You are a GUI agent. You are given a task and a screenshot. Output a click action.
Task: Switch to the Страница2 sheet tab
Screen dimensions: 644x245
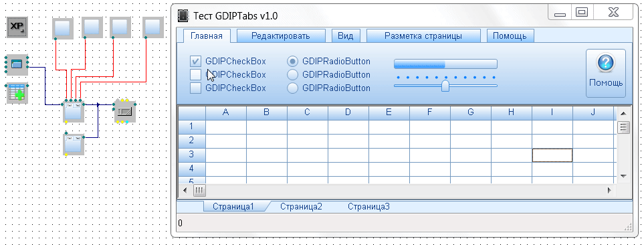[x=301, y=206]
